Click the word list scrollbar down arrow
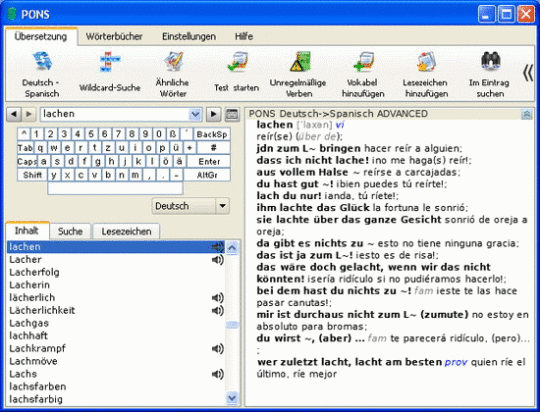 [232, 398]
